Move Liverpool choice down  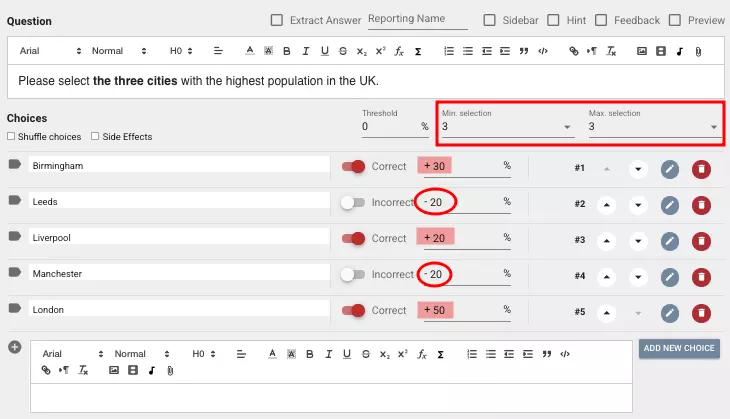pos(638,241)
